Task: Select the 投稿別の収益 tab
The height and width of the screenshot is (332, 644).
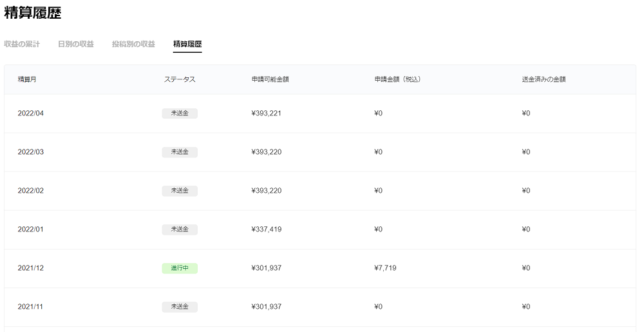Action: coord(133,44)
